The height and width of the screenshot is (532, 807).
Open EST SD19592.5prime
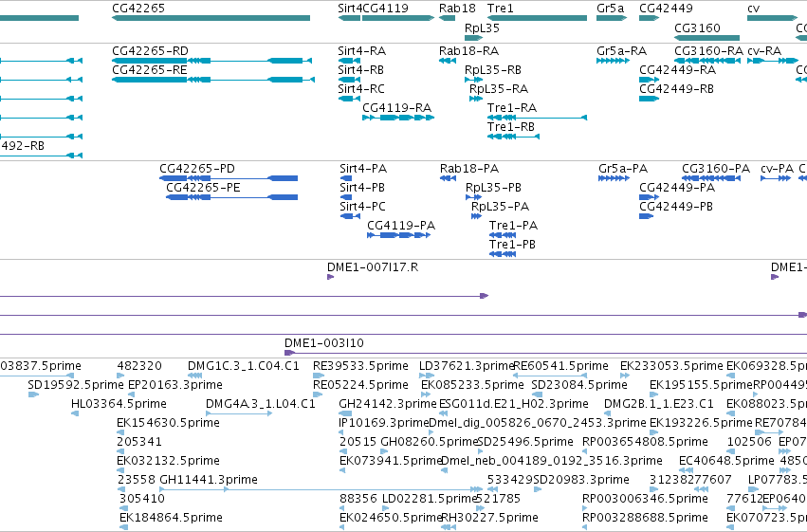[76, 385]
